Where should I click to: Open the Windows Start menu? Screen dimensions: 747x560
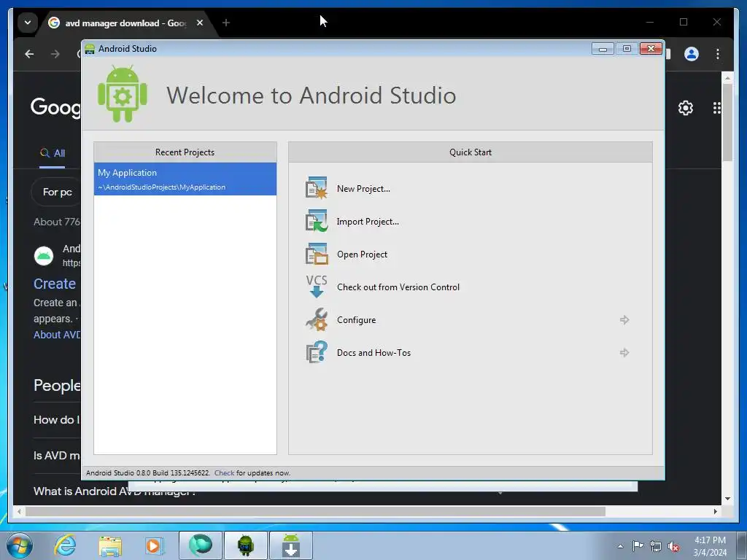20,545
